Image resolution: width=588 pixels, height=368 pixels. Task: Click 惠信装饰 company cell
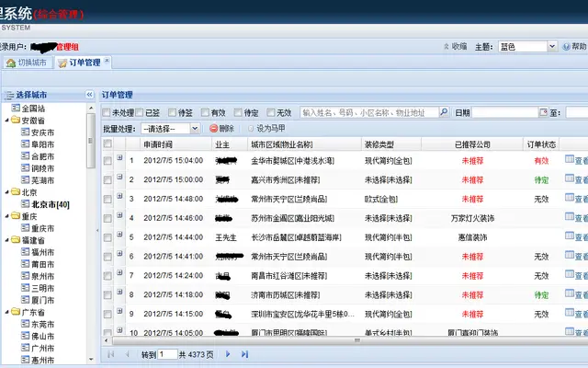point(472,237)
